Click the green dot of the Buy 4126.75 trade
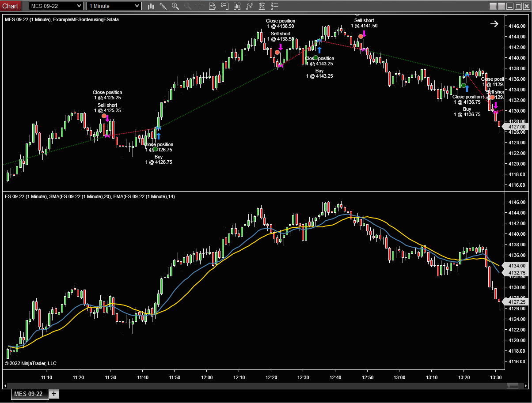 pos(155,149)
